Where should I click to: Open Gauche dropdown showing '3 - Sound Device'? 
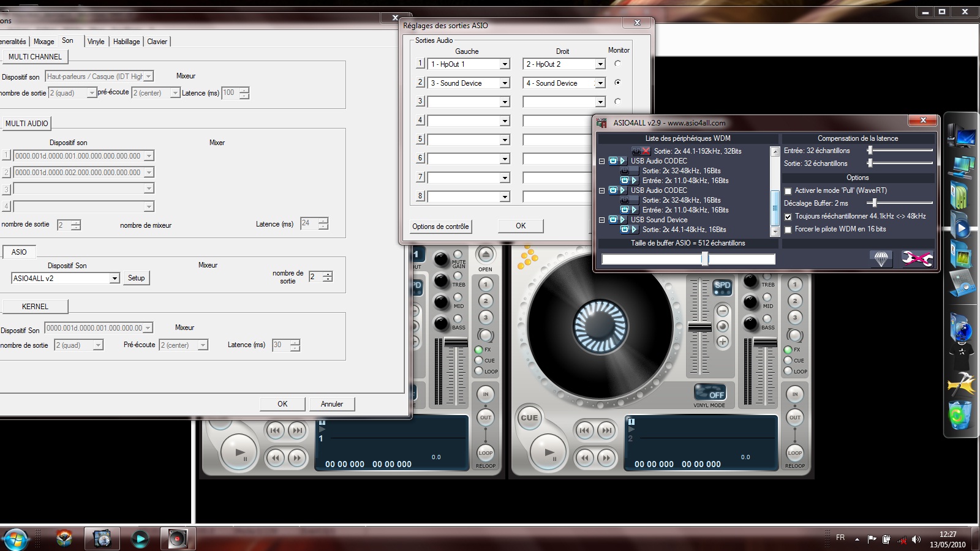(505, 83)
